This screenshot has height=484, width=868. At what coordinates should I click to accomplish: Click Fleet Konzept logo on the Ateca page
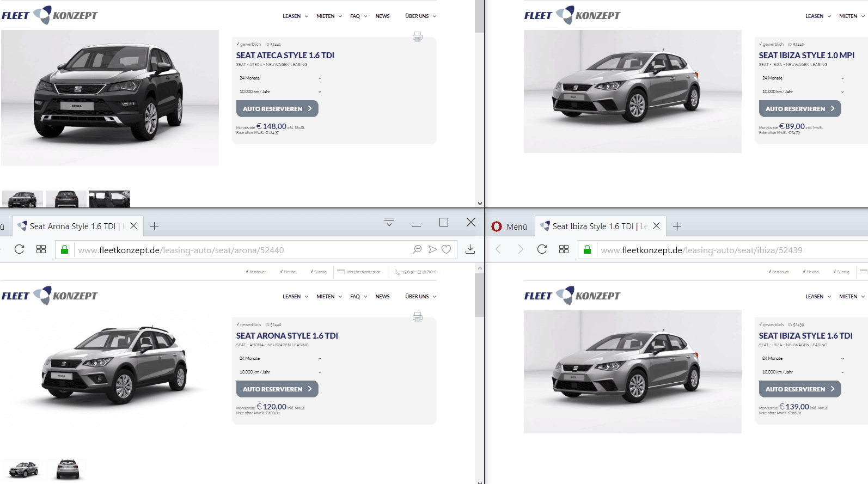pyautogui.click(x=50, y=15)
